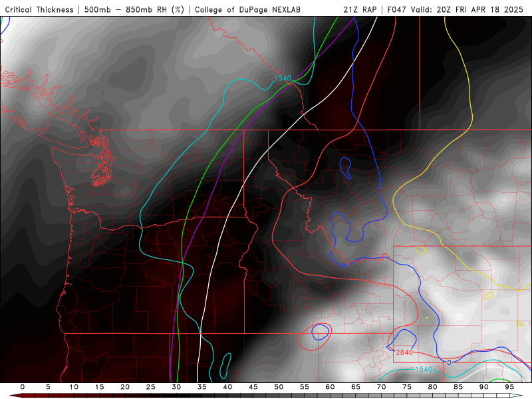532x399 pixels.
Task: Click the colorbar value 95
Action: click(509, 387)
